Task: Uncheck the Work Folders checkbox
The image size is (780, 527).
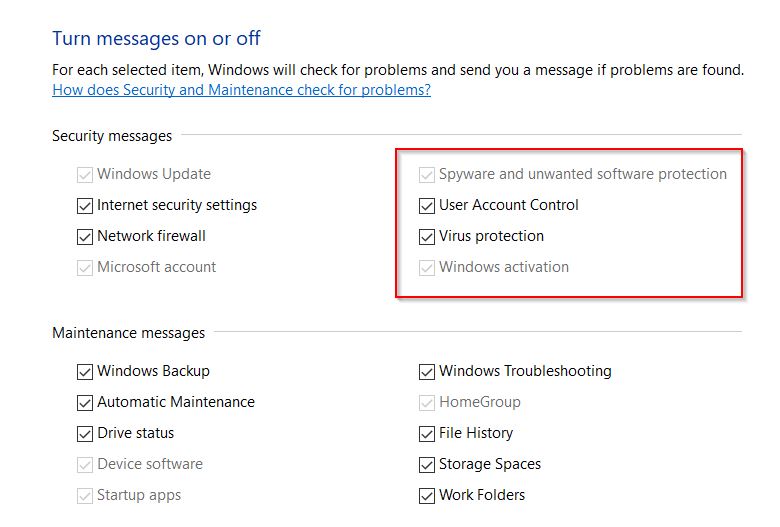Action: pos(427,496)
